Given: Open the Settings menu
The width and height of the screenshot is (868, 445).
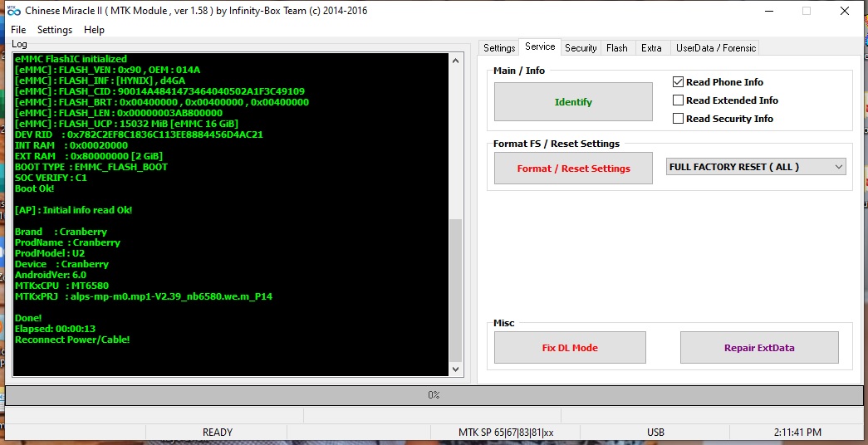Looking at the screenshot, I should coord(55,30).
